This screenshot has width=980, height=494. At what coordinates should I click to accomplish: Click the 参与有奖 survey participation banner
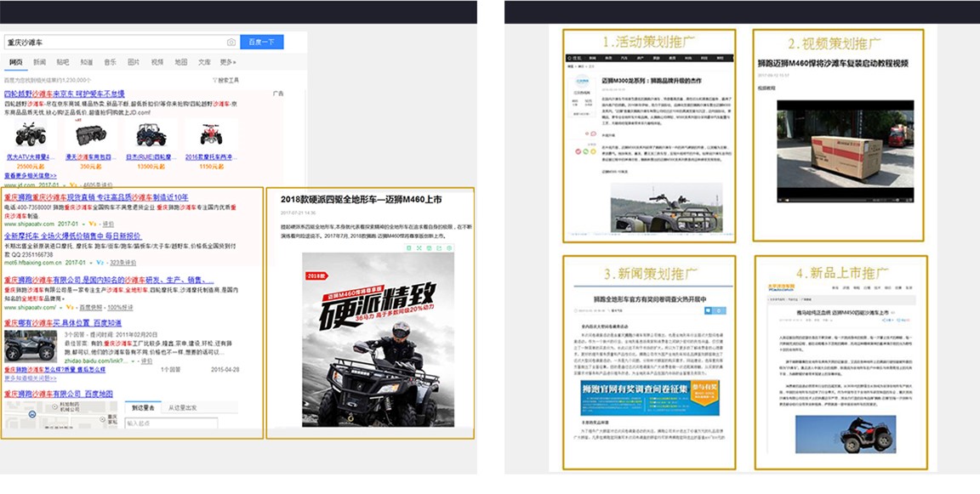point(704,388)
